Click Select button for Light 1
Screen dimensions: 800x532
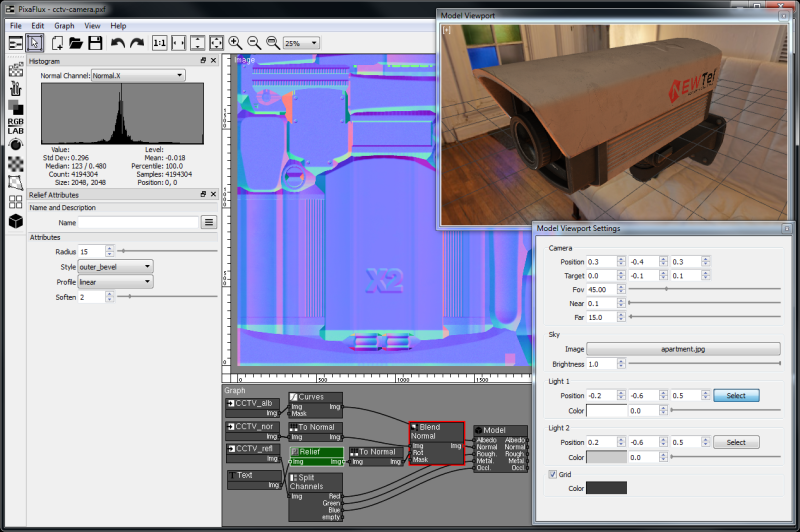(x=735, y=395)
